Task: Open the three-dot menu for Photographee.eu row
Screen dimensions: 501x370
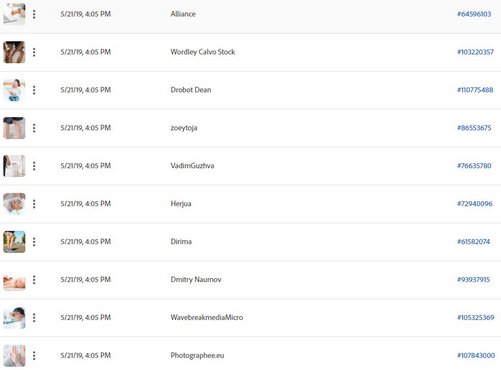Action: click(x=34, y=356)
